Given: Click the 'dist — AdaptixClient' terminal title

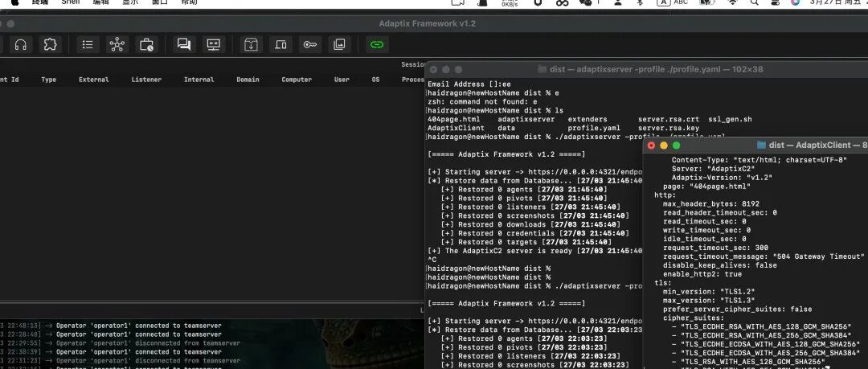Looking at the screenshot, I should point(818,146).
